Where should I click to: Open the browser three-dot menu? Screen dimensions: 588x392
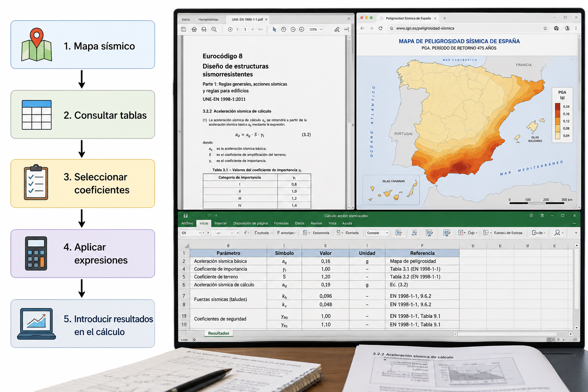pos(576,28)
